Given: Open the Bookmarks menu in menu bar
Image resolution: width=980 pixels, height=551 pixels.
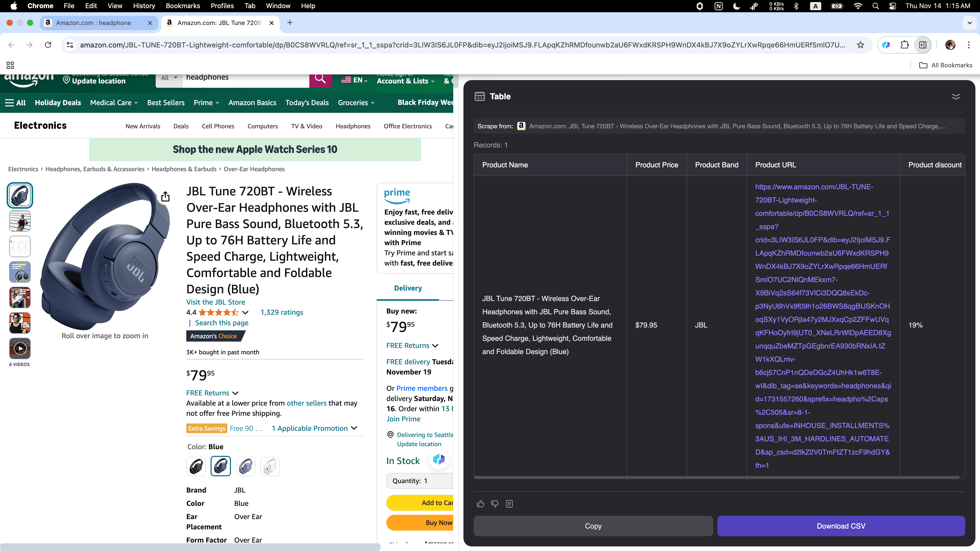Looking at the screenshot, I should pos(183,6).
